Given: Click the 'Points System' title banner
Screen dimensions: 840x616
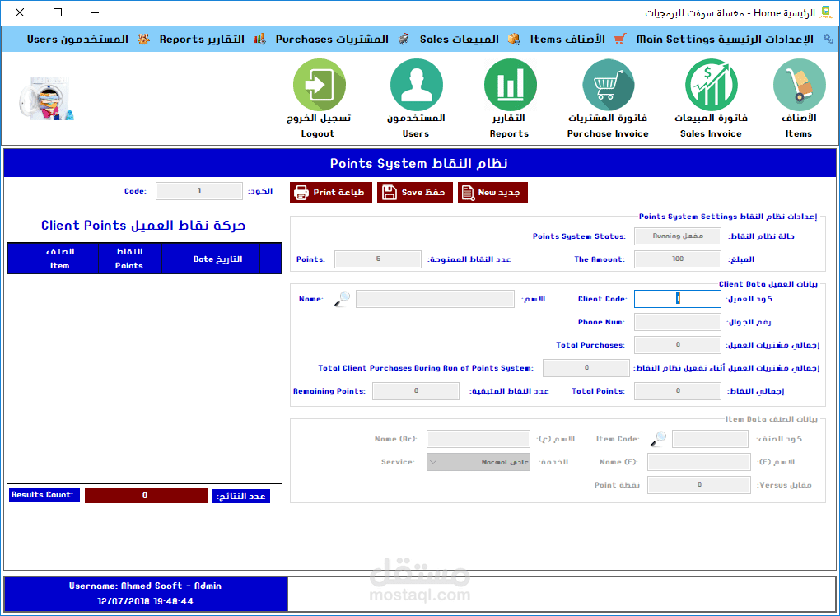Looking at the screenshot, I should point(419,163).
